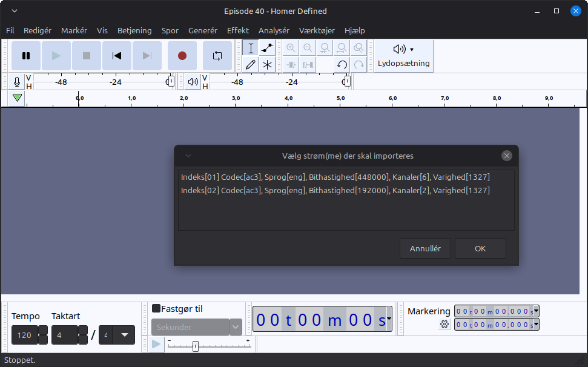
Task: Click the Pause playback button
Action: tap(26, 56)
